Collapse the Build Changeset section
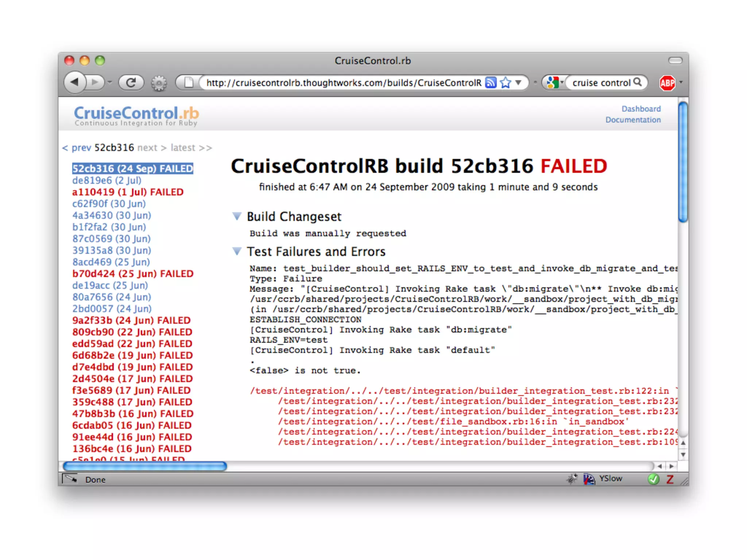 (237, 217)
